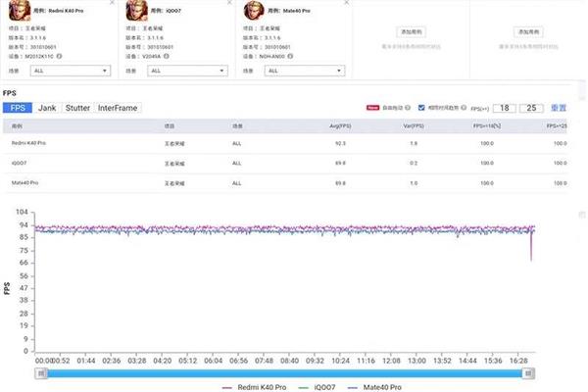Click the 08:40 time axis label
This screenshot has width=588, height=392.
[x=289, y=361]
